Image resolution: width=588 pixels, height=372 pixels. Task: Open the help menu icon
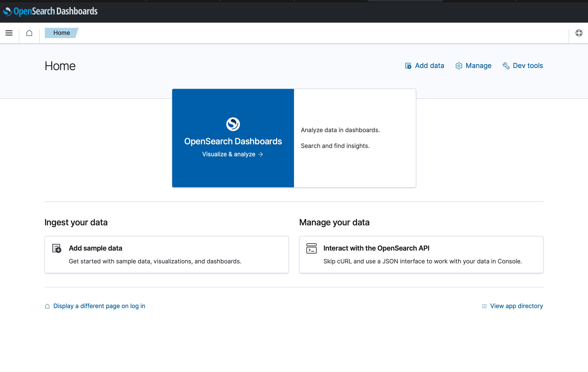point(579,33)
